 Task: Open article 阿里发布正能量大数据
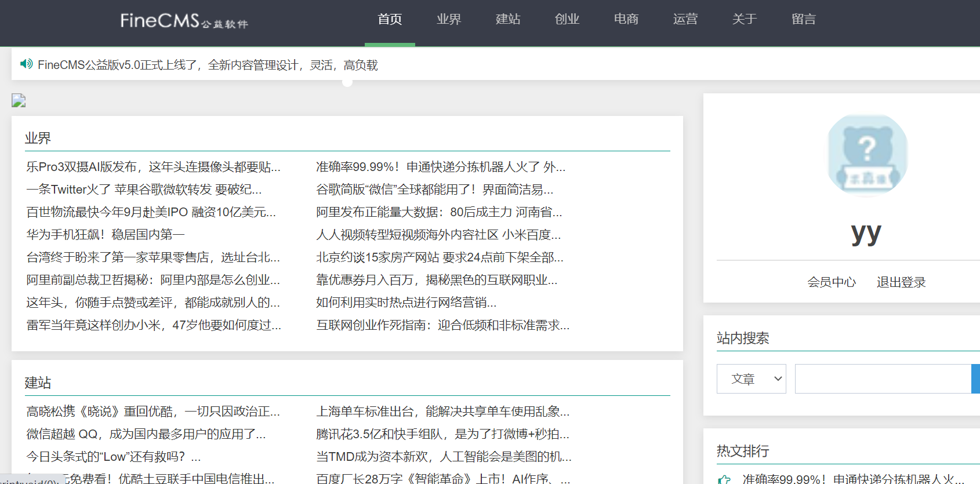click(x=439, y=212)
